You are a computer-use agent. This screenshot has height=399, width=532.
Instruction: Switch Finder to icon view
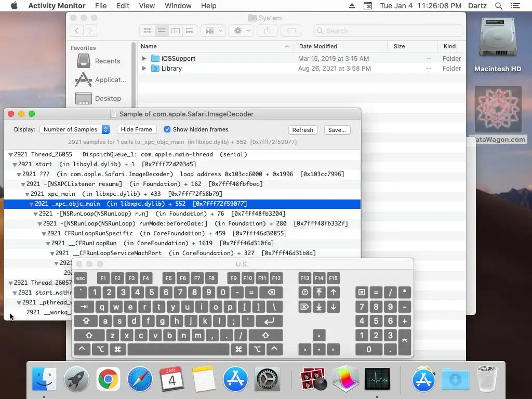pos(147,31)
